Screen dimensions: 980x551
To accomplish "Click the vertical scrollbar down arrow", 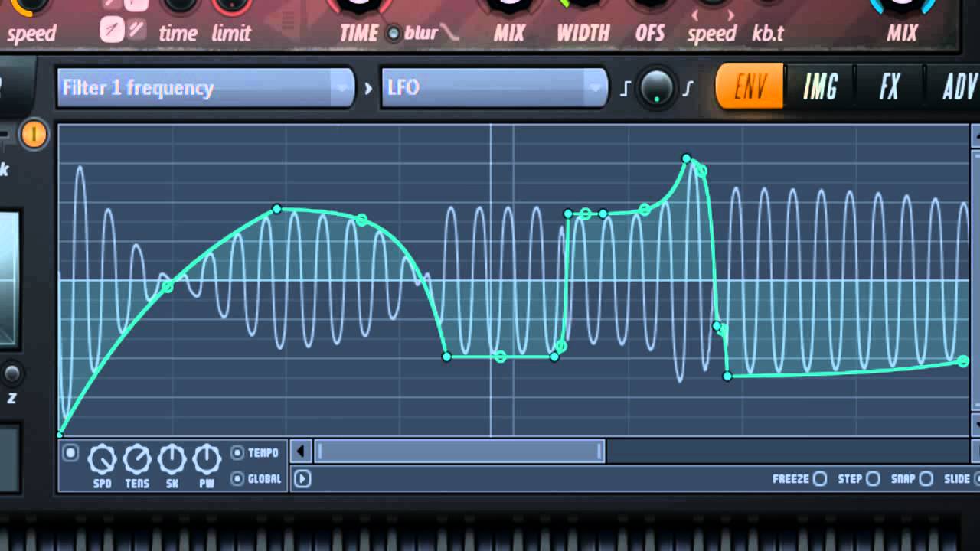I will click(976, 423).
